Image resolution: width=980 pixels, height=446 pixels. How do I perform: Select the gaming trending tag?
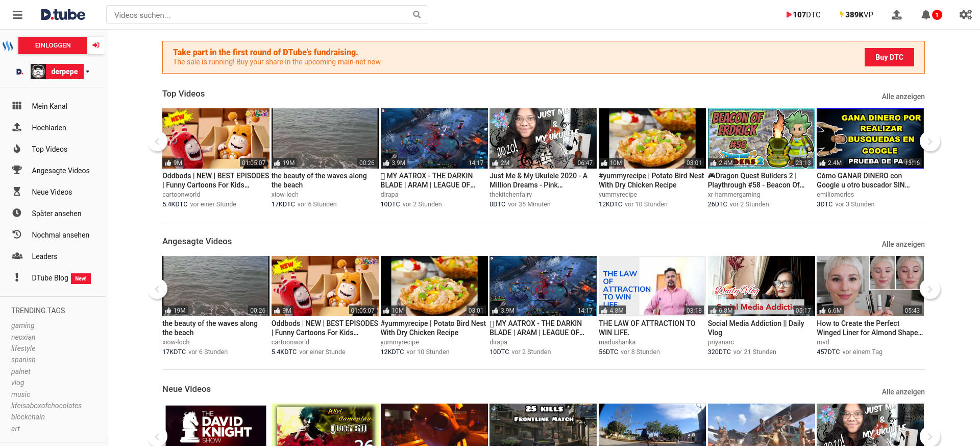(23, 325)
